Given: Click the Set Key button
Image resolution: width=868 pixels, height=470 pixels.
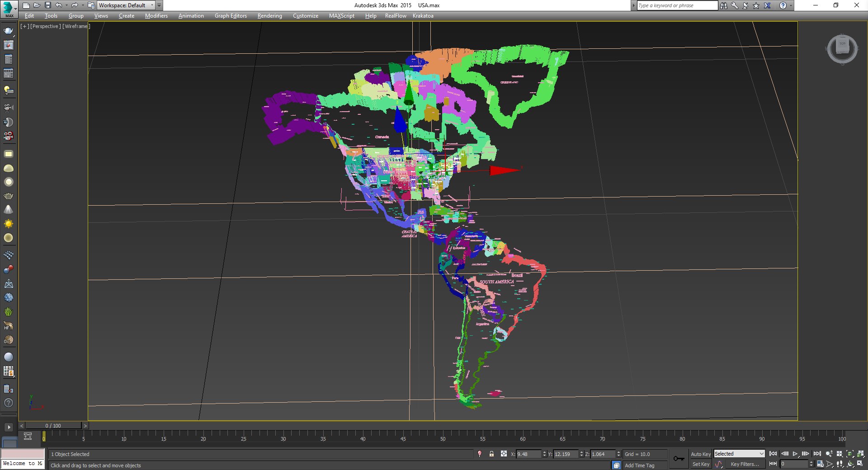Looking at the screenshot, I should pyautogui.click(x=700, y=464).
